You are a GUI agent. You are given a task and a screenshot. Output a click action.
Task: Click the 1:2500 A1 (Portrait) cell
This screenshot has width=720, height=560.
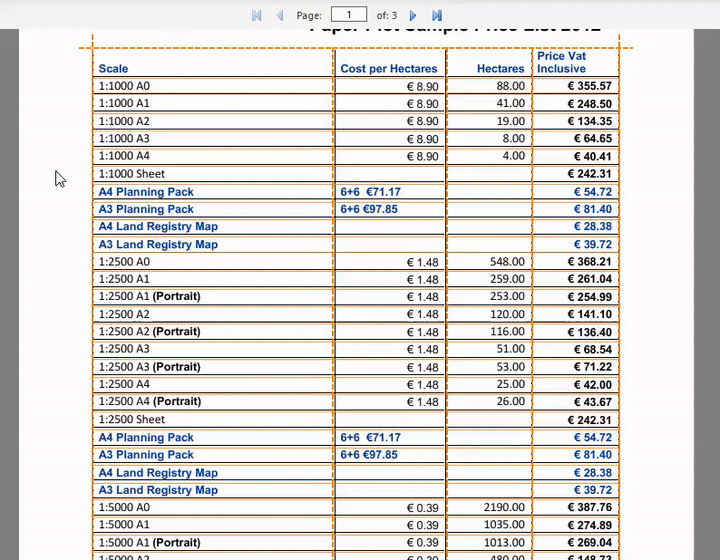(149, 297)
